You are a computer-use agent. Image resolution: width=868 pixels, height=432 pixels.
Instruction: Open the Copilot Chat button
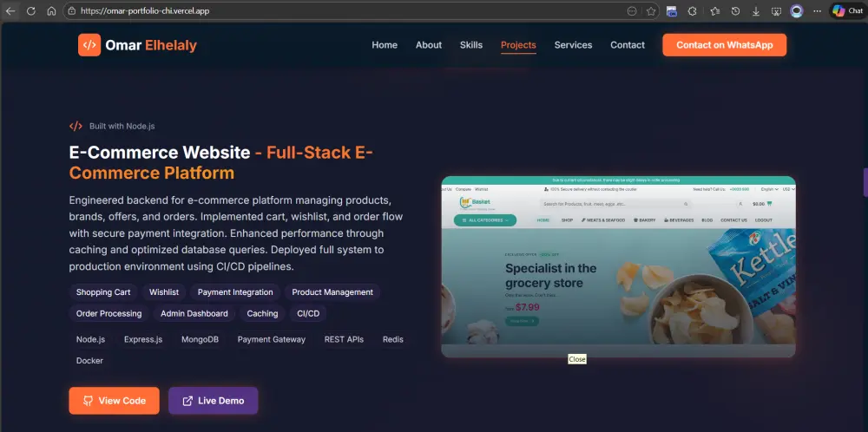847,11
